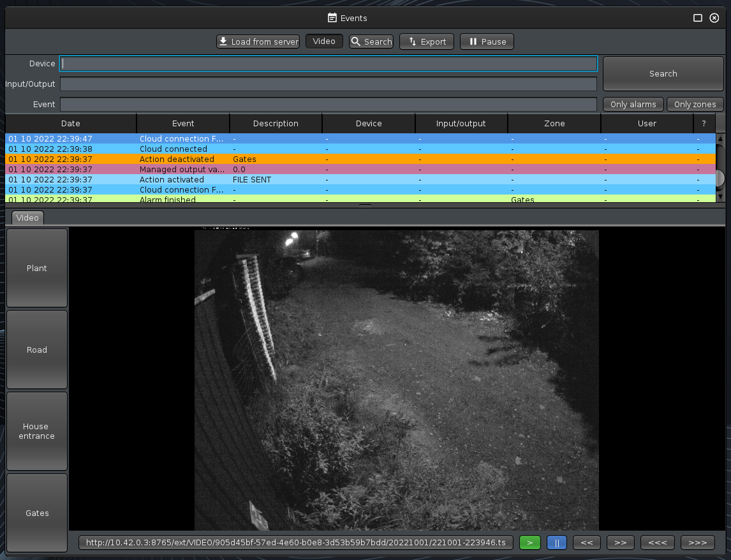Click the Export arrows button
The image size is (731, 560).
[x=426, y=41]
